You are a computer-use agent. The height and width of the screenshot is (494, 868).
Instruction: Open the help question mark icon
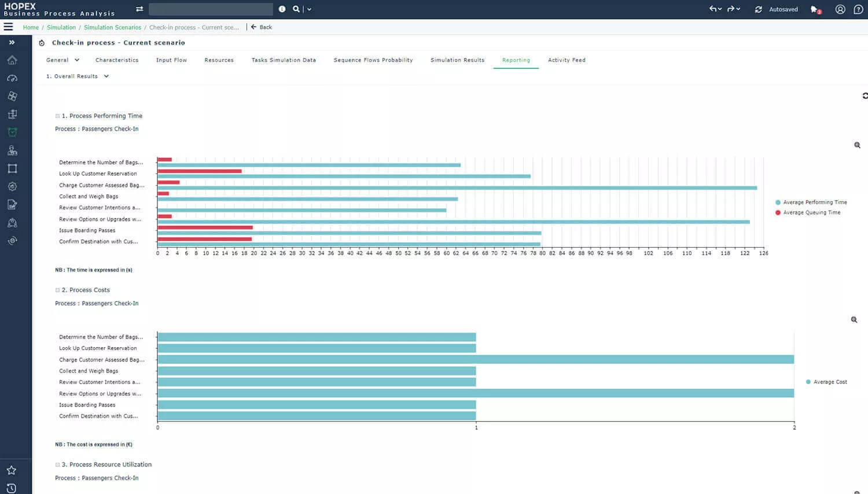tap(858, 9)
